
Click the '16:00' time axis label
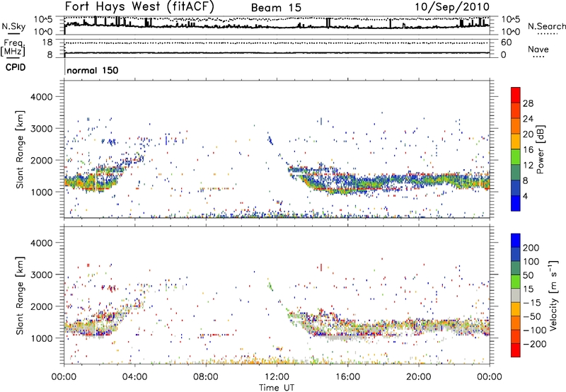347,377
